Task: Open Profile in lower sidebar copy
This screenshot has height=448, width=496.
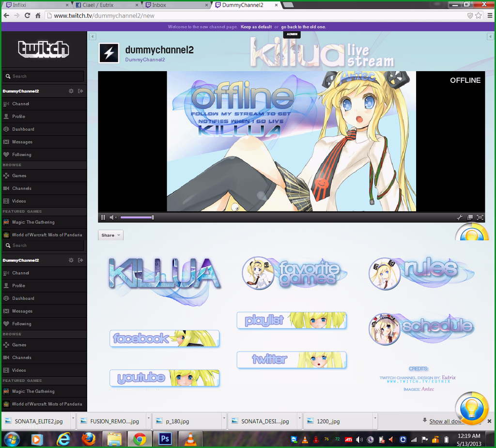Action: point(44,285)
